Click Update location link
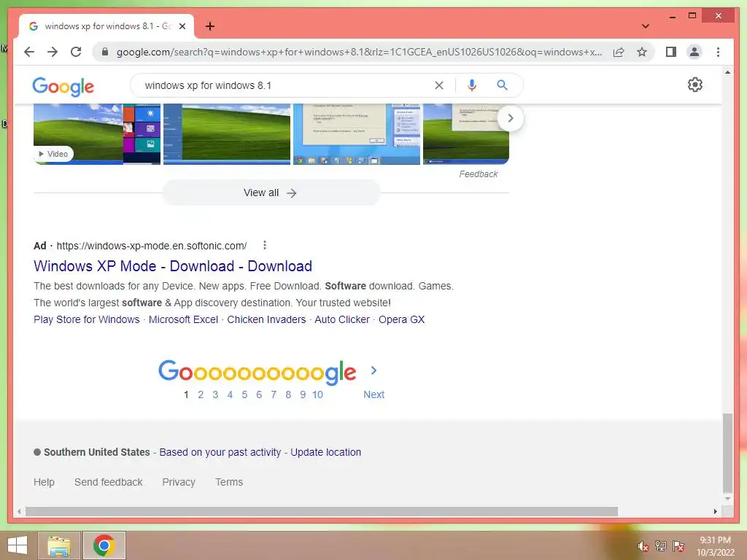The image size is (747, 560). pos(326,452)
